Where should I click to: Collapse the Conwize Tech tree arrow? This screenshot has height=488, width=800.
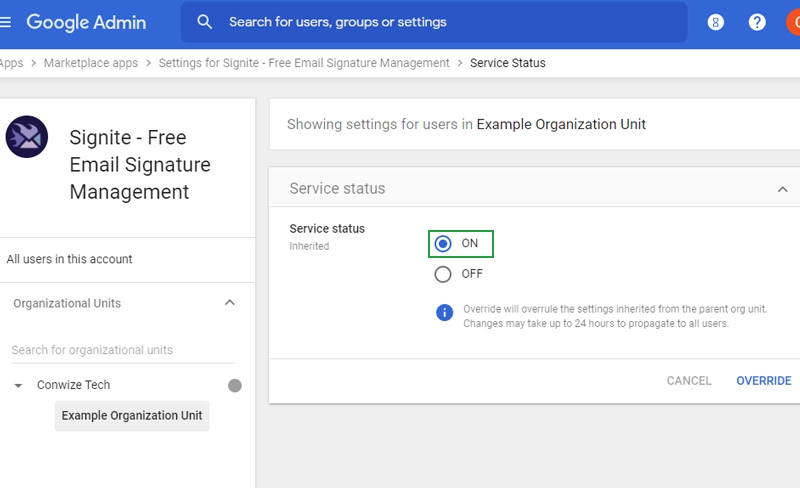18,385
